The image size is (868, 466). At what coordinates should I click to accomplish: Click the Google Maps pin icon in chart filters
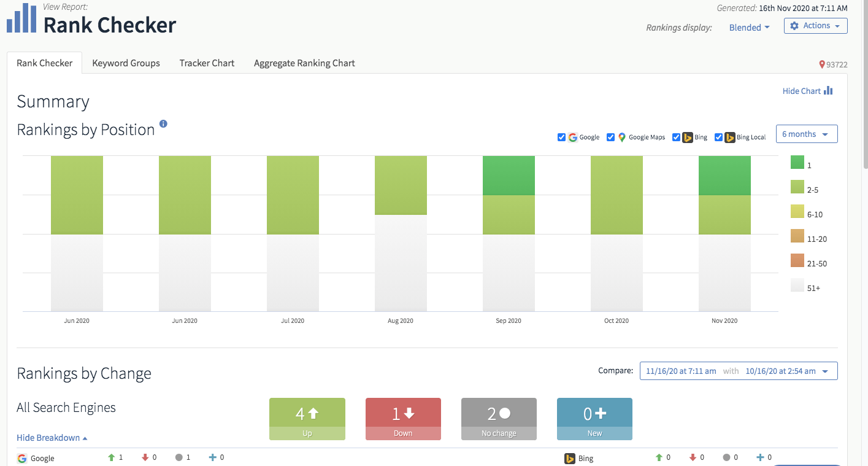621,138
